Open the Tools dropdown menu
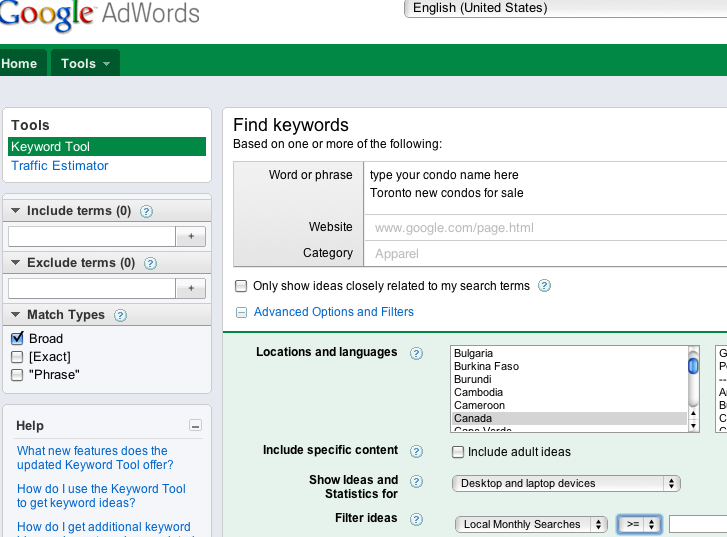Image resolution: width=727 pixels, height=537 pixels. click(x=85, y=64)
